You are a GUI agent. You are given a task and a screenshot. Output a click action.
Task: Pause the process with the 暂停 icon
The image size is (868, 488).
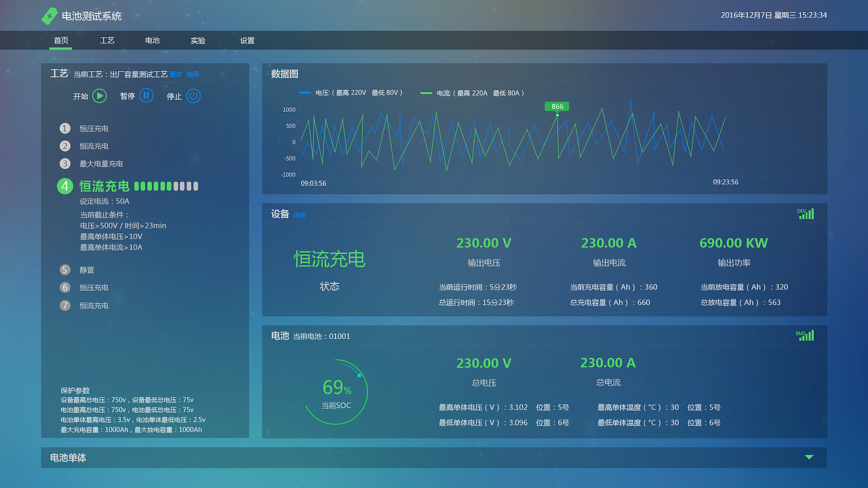point(146,96)
